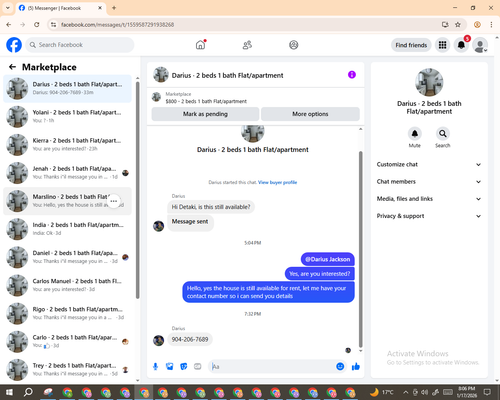Open the Friends icon in top navigation

coord(247,45)
